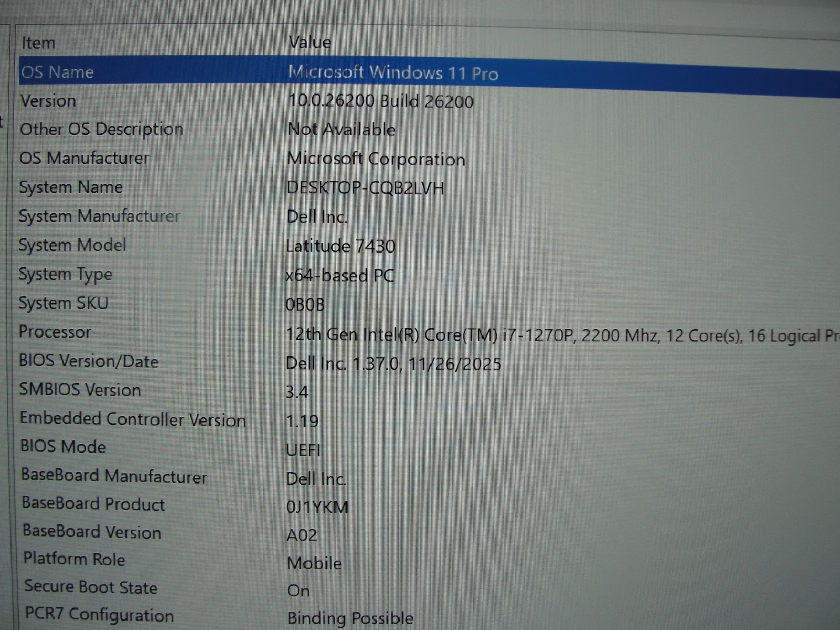Select the System SKU row label
This screenshot has width=840, height=630.
tap(63, 303)
